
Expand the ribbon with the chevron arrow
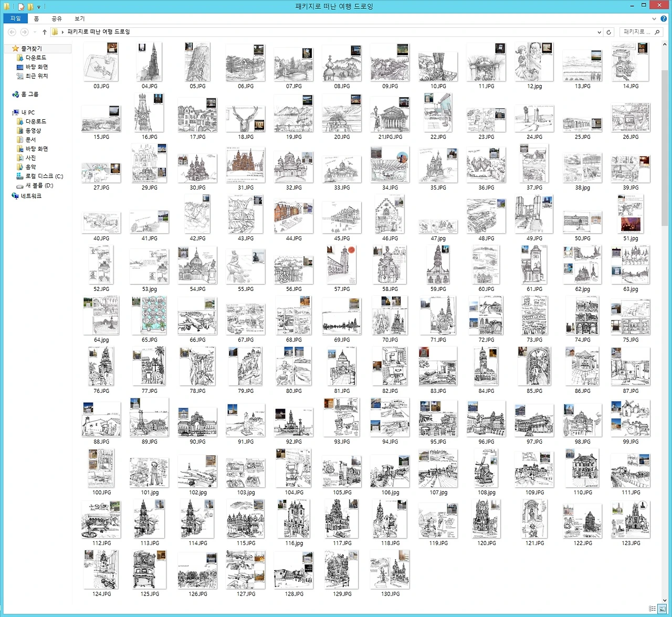click(654, 18)
